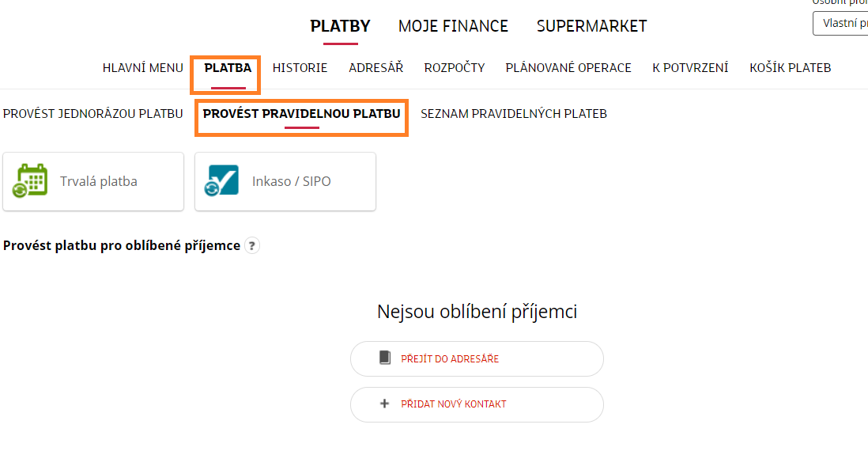Open the Košík plateb tab
Viewport: 868px width, 470px height.
coord(790,67)
